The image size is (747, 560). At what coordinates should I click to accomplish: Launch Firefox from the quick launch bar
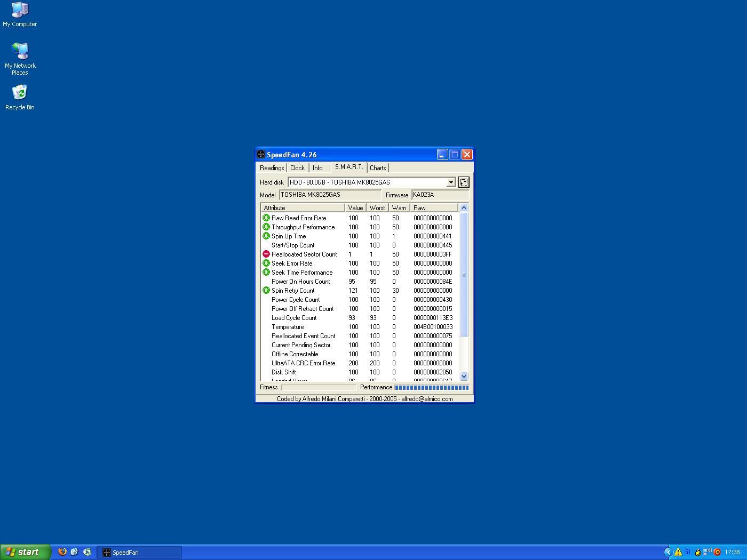(62, 552)
